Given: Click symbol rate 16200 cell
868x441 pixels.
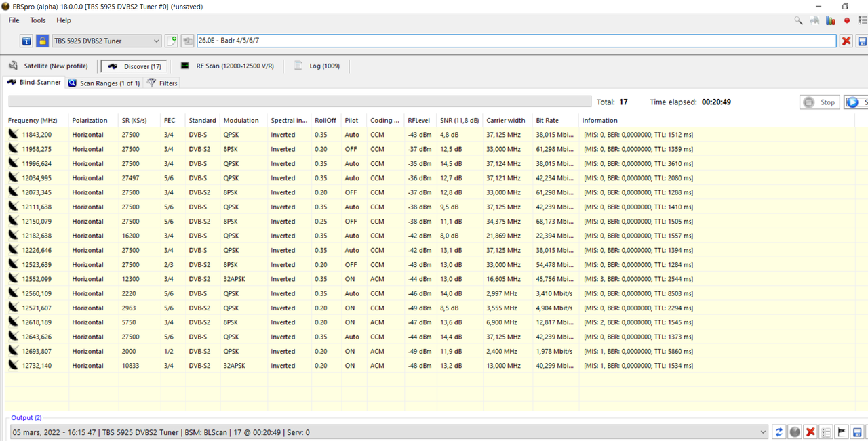Looking at the screenshot, I should click(x=130, y=236).
